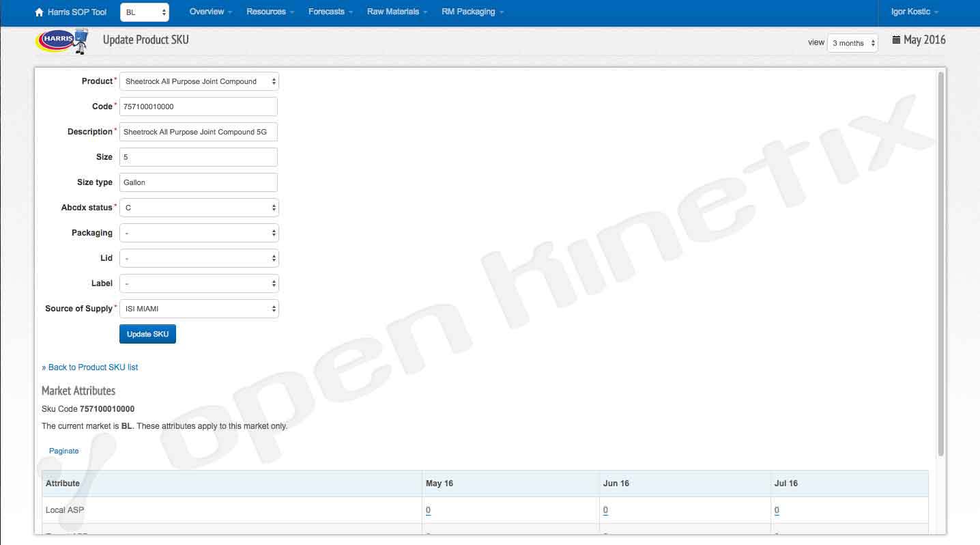Click Local ASP value for May 16
Screen dimensions: 980x545
[428, 510]
